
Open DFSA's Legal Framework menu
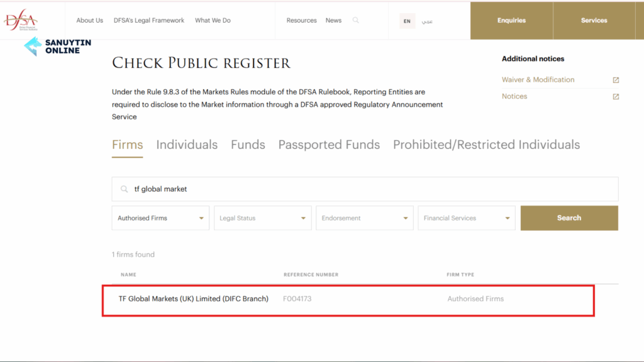click(148, 20)
